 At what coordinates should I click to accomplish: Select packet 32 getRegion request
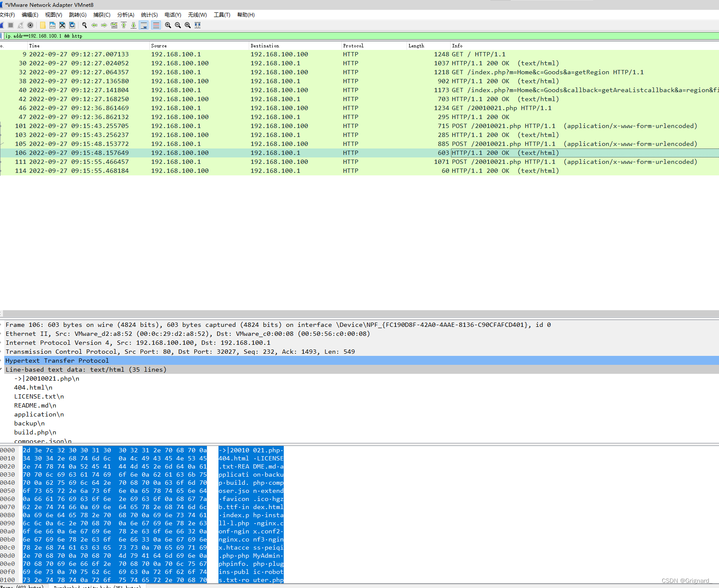[x=359, y=72]
